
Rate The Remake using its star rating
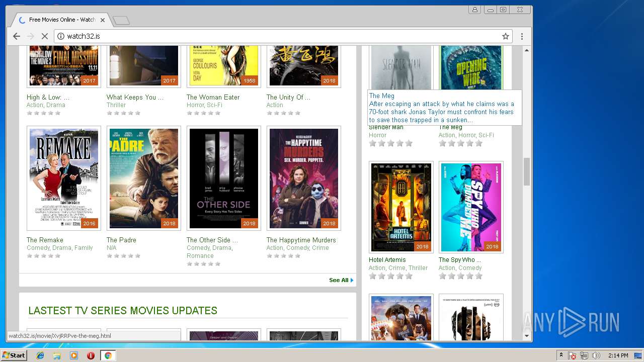pyautogui.click(x=43, y=256)
